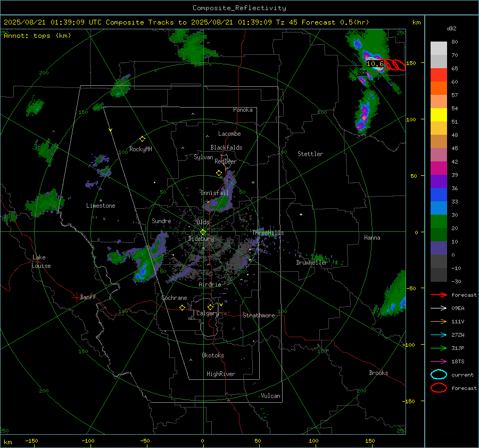Click the orange 111V arrow legend icon

(439, 321)
